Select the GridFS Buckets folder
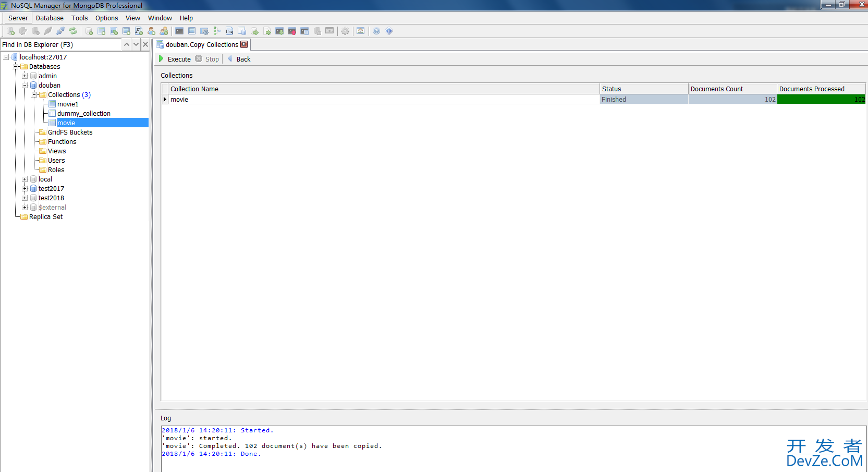Screen dimensions: 868x472 coord(70,132)
